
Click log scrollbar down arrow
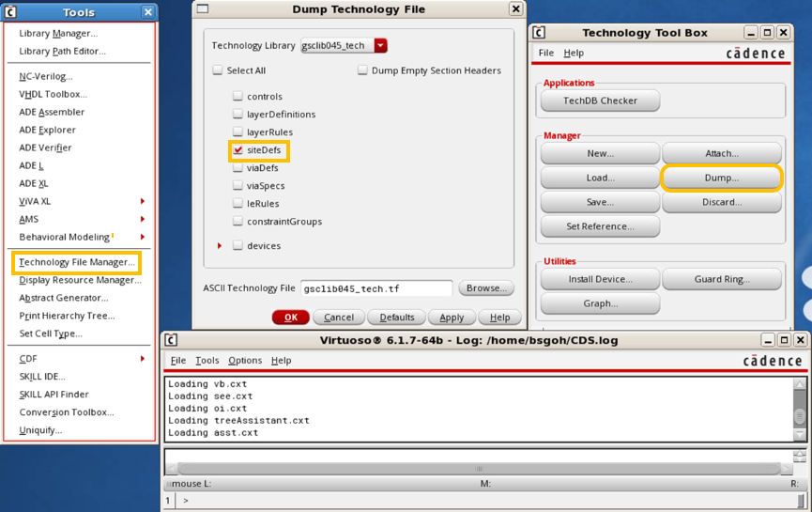pos(800,434)
